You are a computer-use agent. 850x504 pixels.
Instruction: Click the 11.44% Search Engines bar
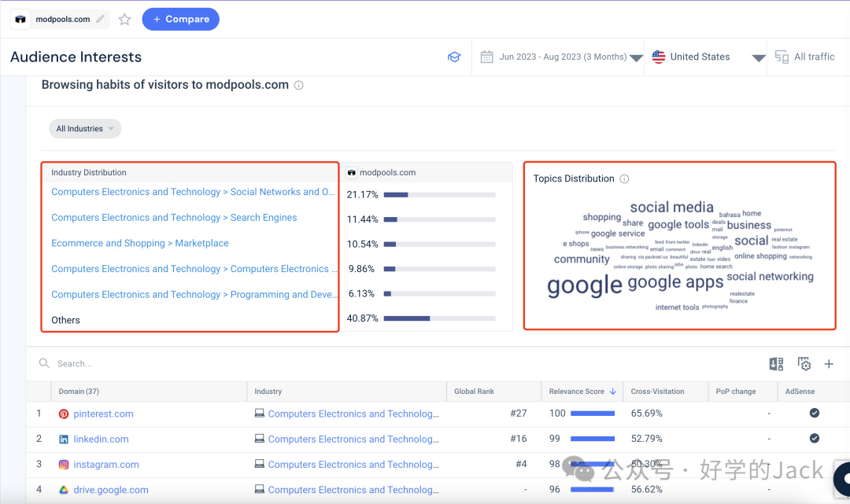[440, 220]
